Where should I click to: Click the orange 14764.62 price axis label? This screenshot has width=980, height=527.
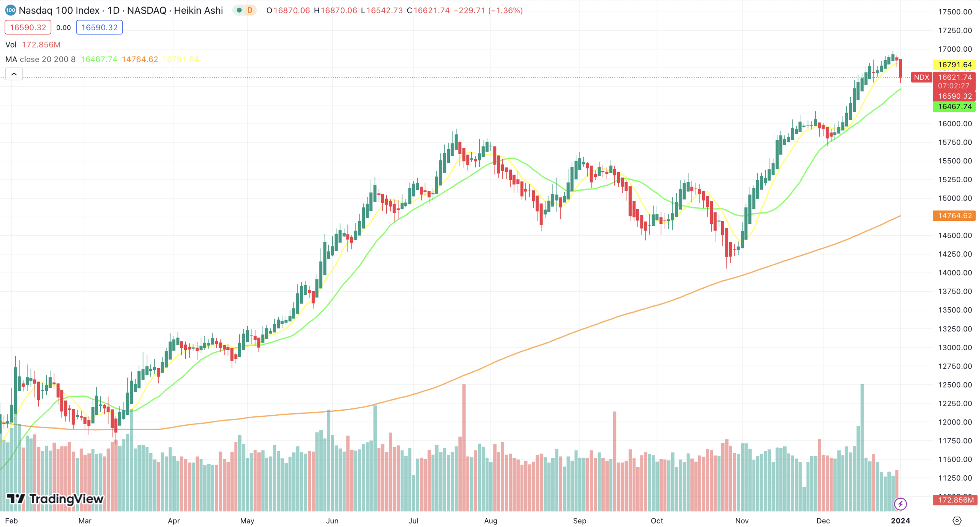pyautogui.click(x=954, y=215)
